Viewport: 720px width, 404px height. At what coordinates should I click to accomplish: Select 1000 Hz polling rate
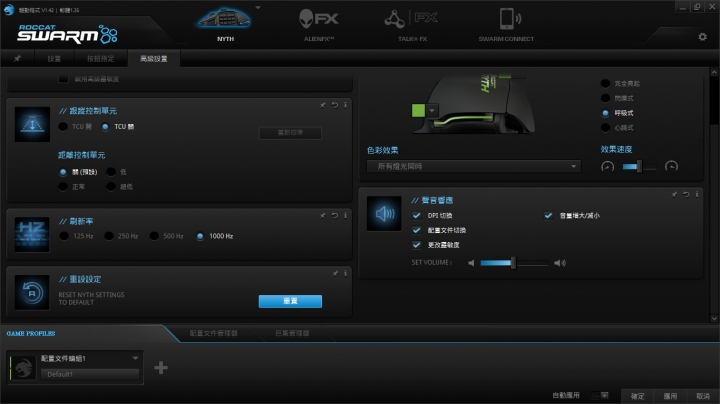[x=200, y=236]
